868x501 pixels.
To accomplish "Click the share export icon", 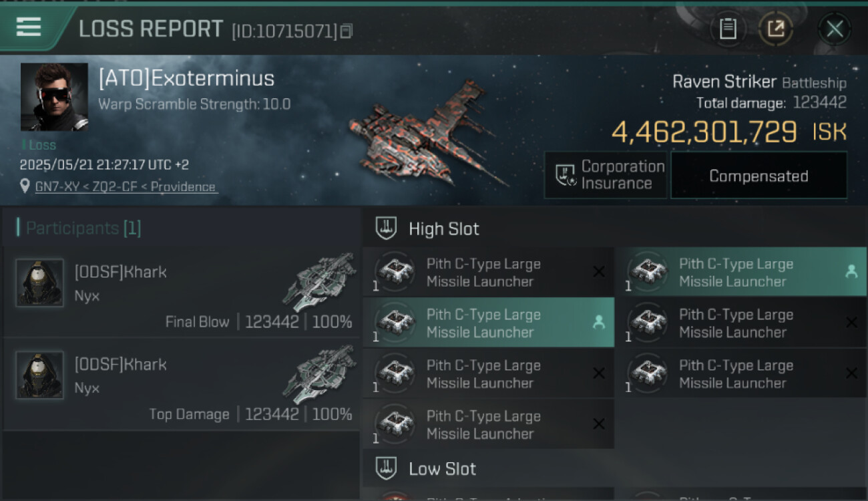I will pyautogui.click(x=775, y=29).
